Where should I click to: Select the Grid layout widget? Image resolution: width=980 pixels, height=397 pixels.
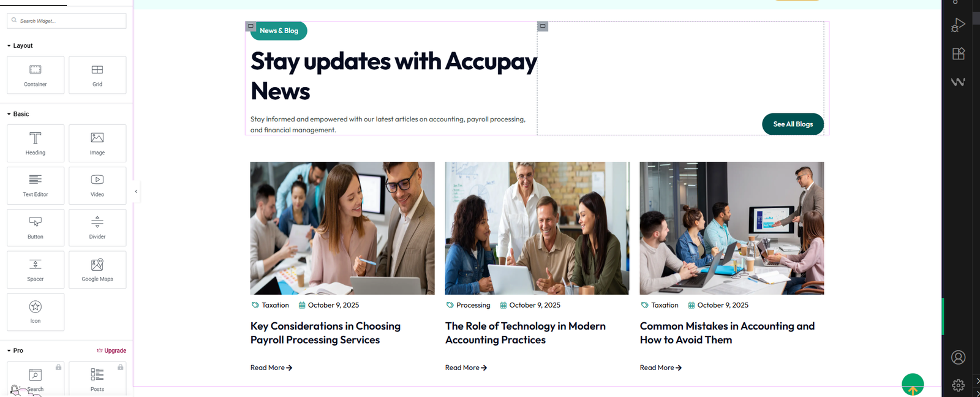[97, 75]
